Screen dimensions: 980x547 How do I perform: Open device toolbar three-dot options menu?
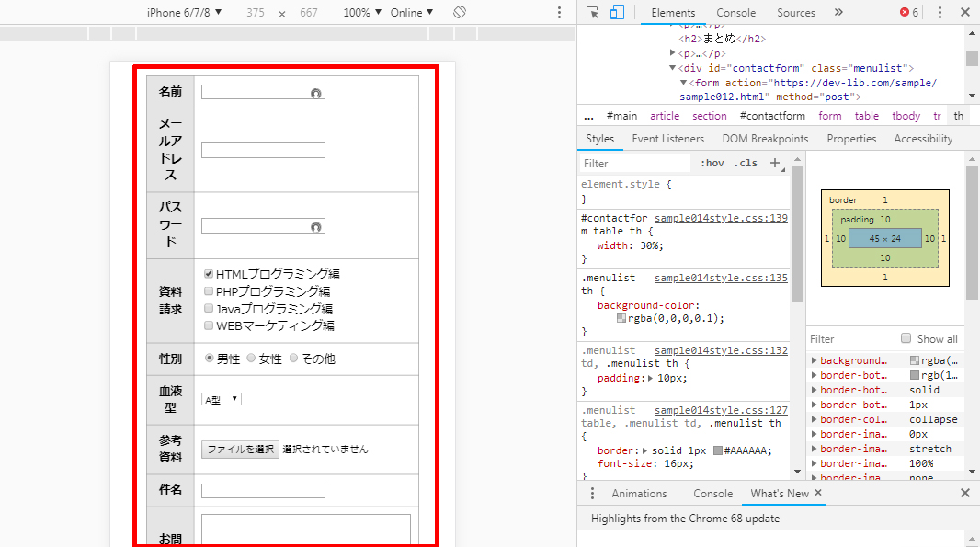coord(560,13)
